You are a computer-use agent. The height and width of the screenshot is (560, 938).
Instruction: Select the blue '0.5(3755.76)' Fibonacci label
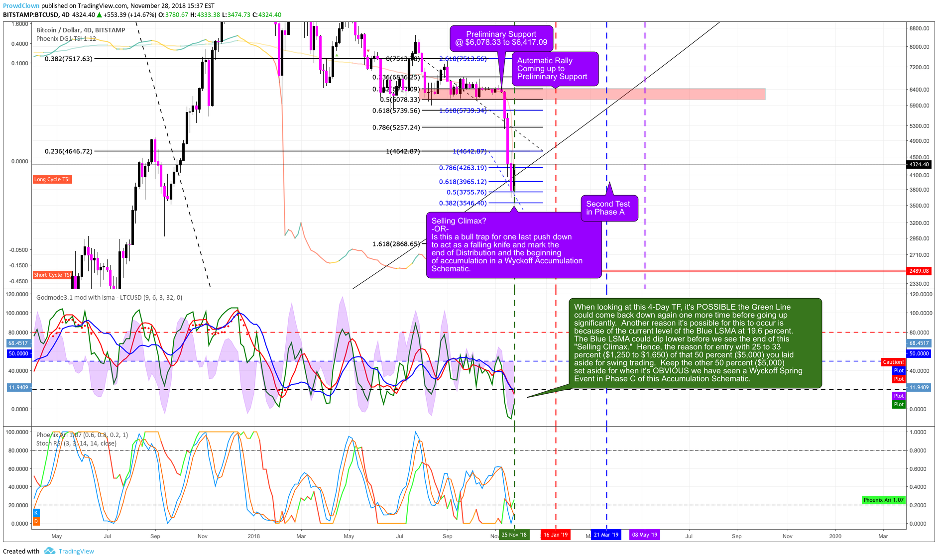pyautogui.click(x=467, y=192)
